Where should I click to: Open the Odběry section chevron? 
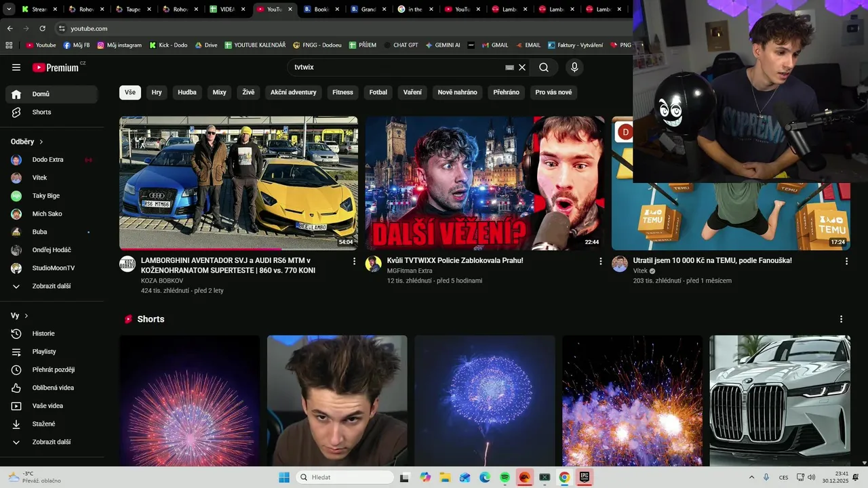pyautogui.click(x=41, y=142)
